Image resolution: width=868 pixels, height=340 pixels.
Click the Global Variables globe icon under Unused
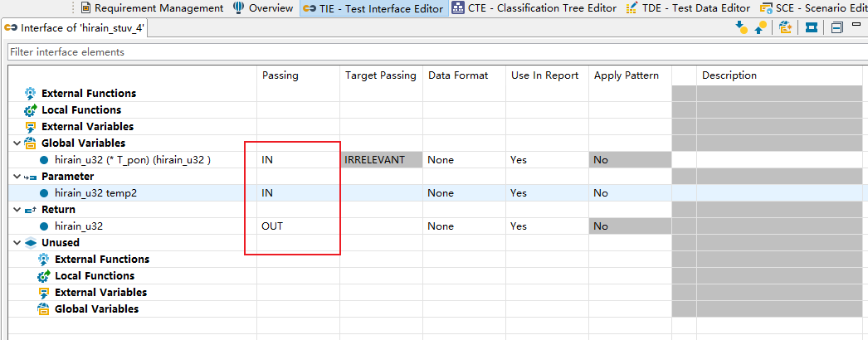pos(43,309)
